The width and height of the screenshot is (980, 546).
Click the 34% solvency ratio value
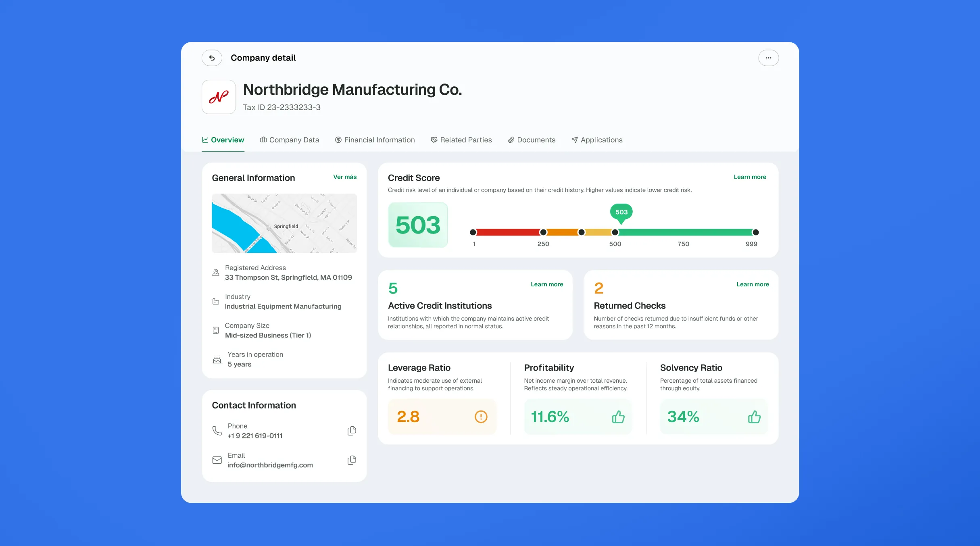(x=683, y=417)
